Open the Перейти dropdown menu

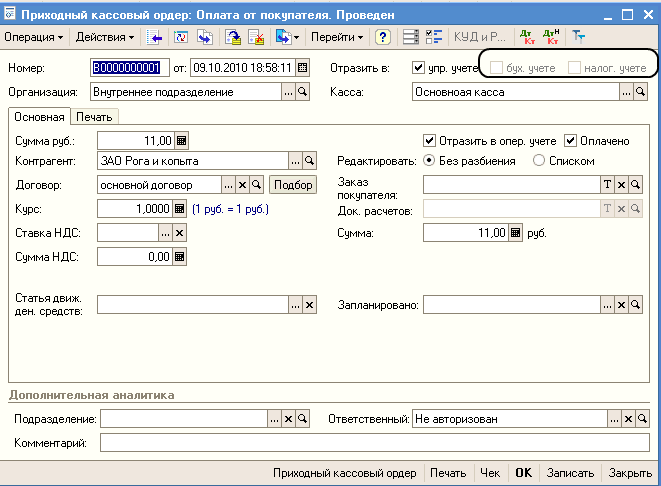tap(337, 37)
